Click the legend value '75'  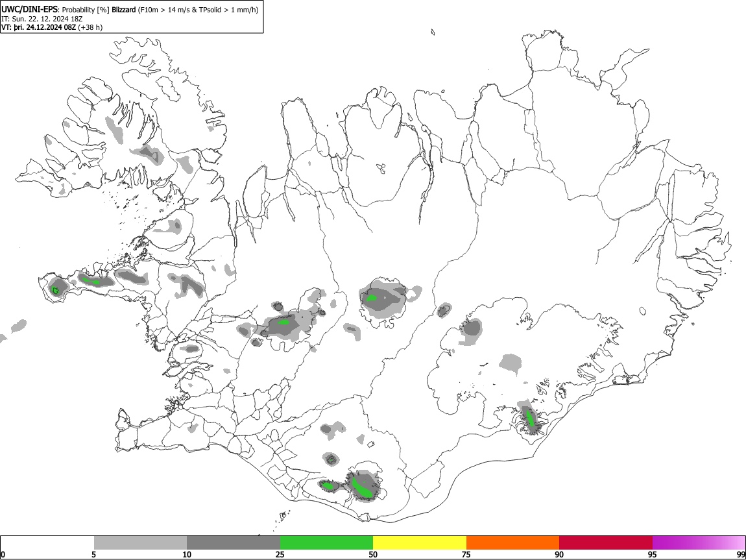point(466,554)
